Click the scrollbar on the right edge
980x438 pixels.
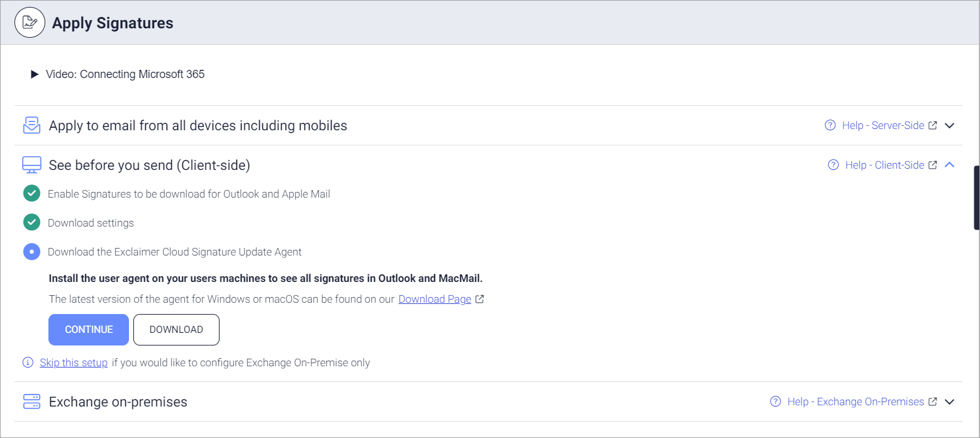pos(975,195)
